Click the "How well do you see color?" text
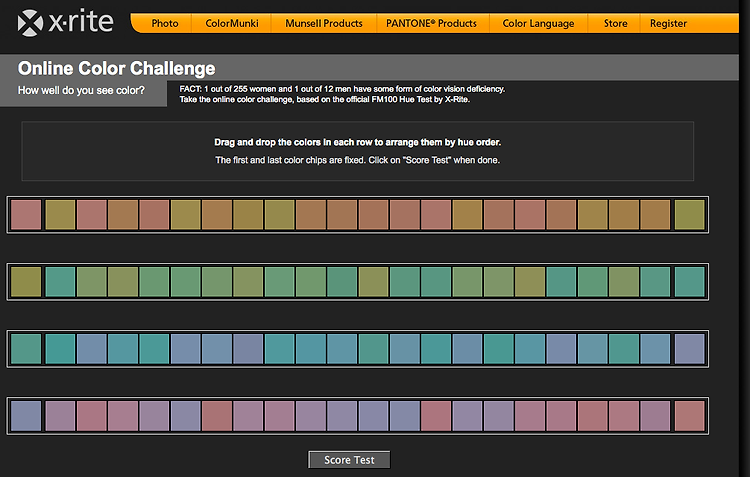The image size is (750, 477). click(x=81, y=90)
